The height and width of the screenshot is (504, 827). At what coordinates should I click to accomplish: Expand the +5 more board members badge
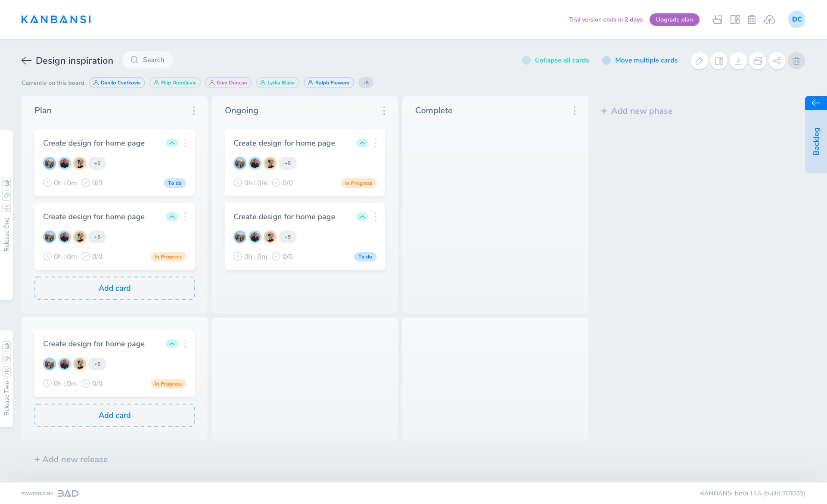[365, 83]
